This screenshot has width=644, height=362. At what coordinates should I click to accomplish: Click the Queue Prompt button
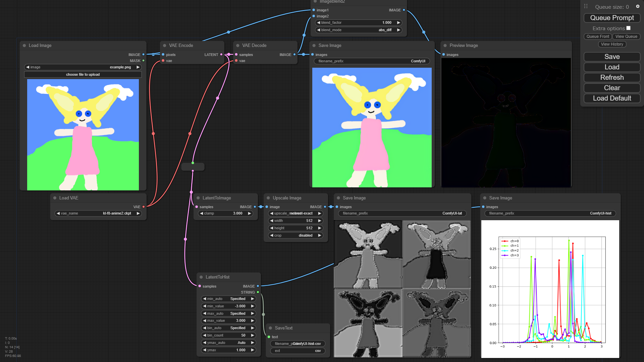(x=612, y=18)
